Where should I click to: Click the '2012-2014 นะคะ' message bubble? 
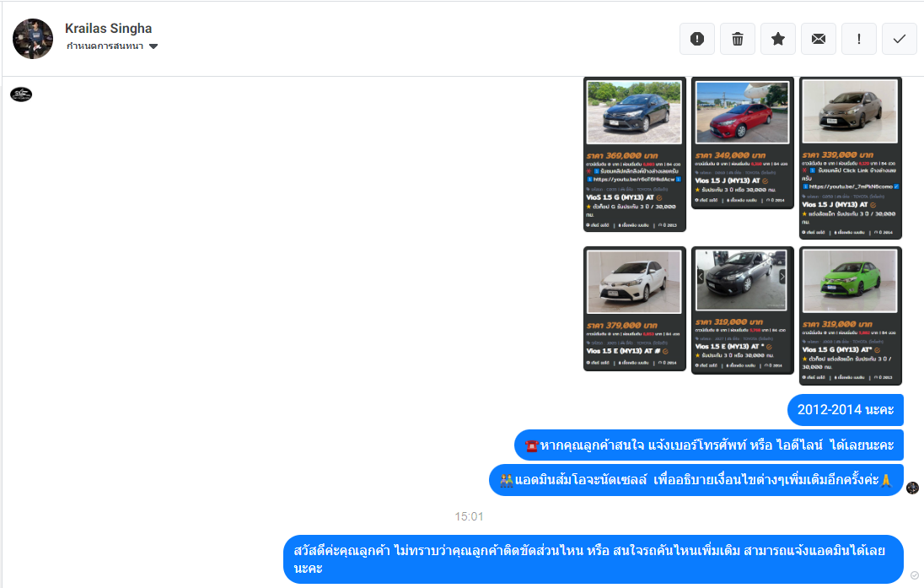[845, 410]
